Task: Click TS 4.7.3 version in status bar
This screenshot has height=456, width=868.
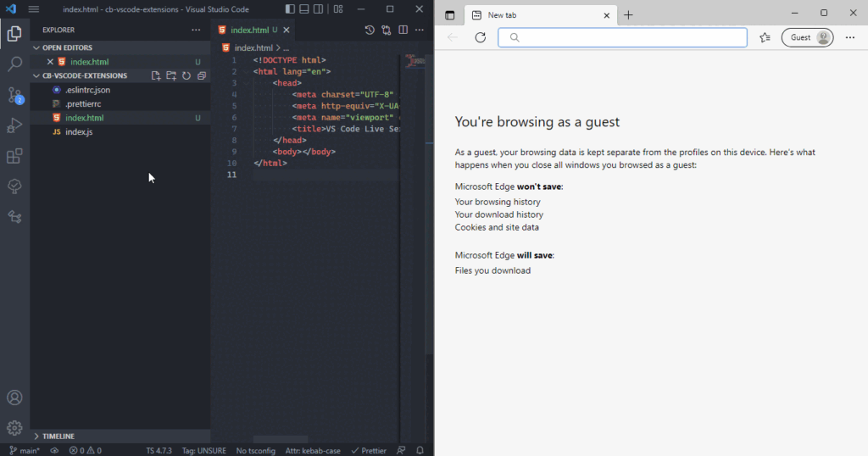Action: click(159, 450)
